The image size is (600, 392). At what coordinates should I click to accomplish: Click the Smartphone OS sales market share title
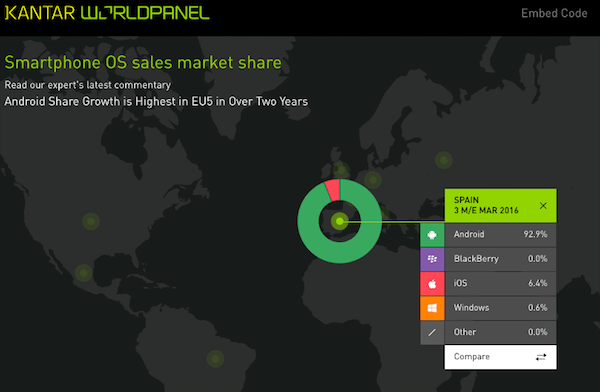pos(143,63)
